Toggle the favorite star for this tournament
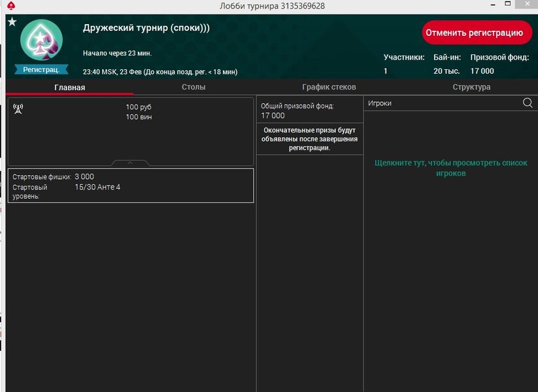538x392 pixels. [12, 22]
